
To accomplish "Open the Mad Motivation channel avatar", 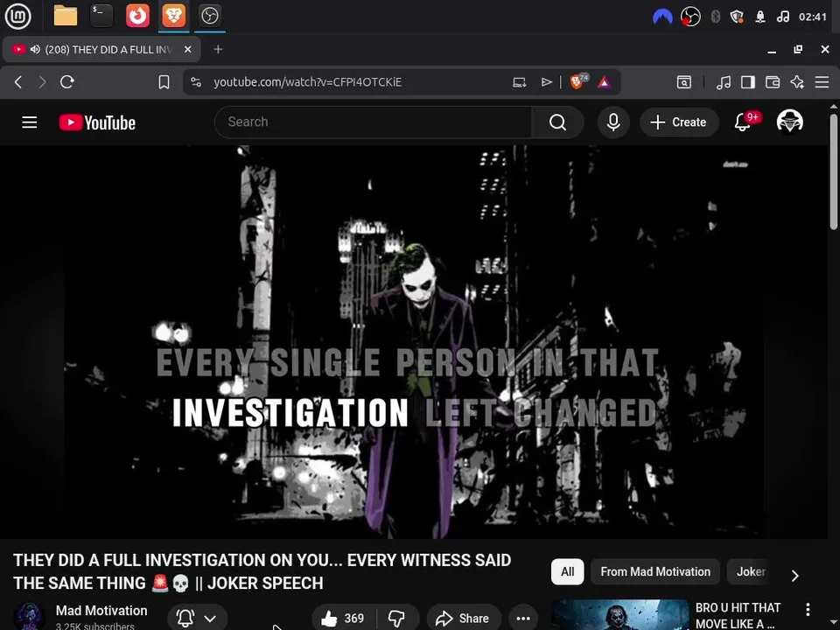I will tap(29, 616).
